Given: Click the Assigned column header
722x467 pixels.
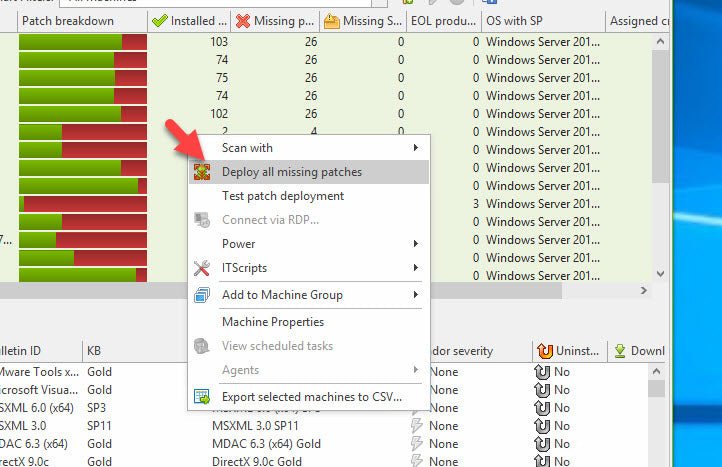Looking at the screenshot, I should pos(638,21).
